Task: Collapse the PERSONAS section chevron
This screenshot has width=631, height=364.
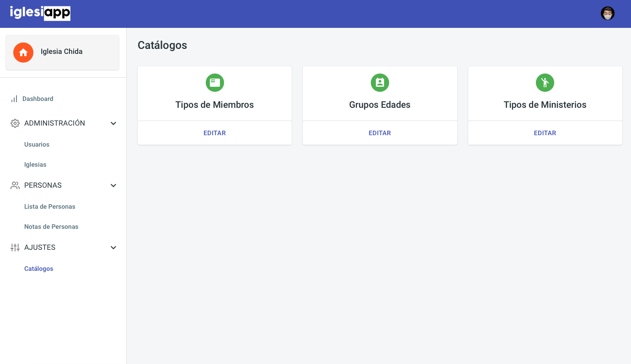Action: (x=113, y=185)
